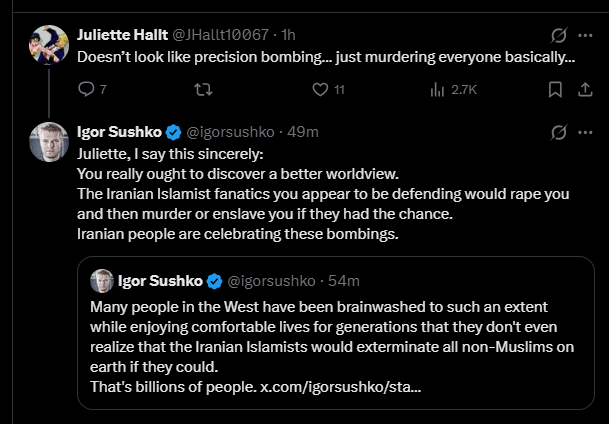Click the 49m timestamp on Igor's reply
This screenshot has height=424, width=609.
pyautogui.click(x=304, y=131)
